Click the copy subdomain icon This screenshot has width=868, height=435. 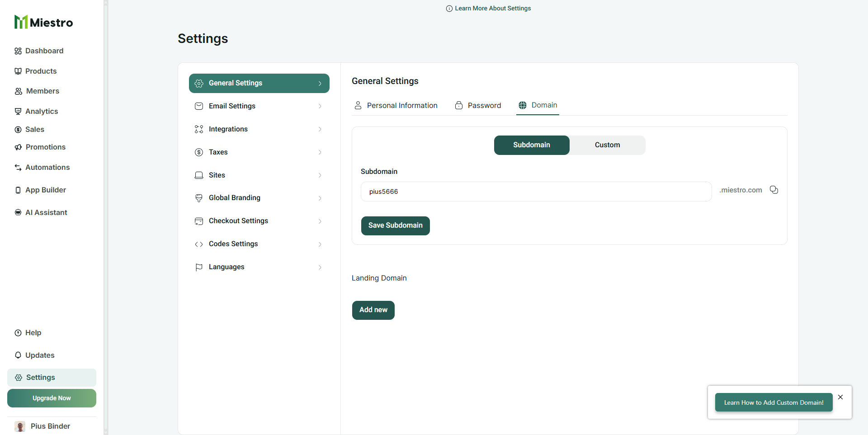tap(774, 190)
